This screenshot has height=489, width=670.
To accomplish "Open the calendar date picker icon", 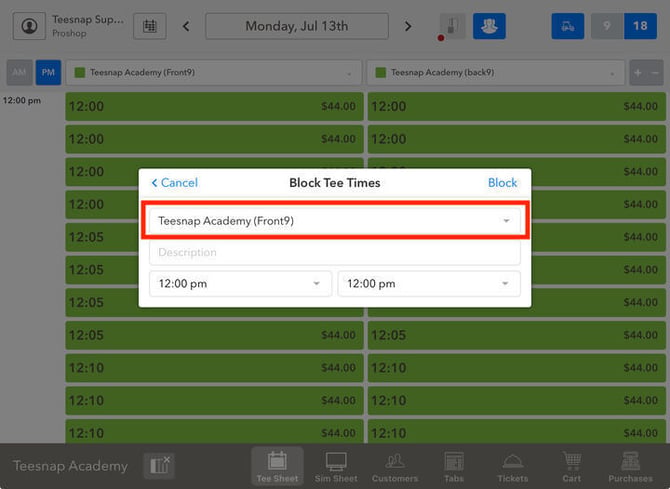I will (150, 26).
